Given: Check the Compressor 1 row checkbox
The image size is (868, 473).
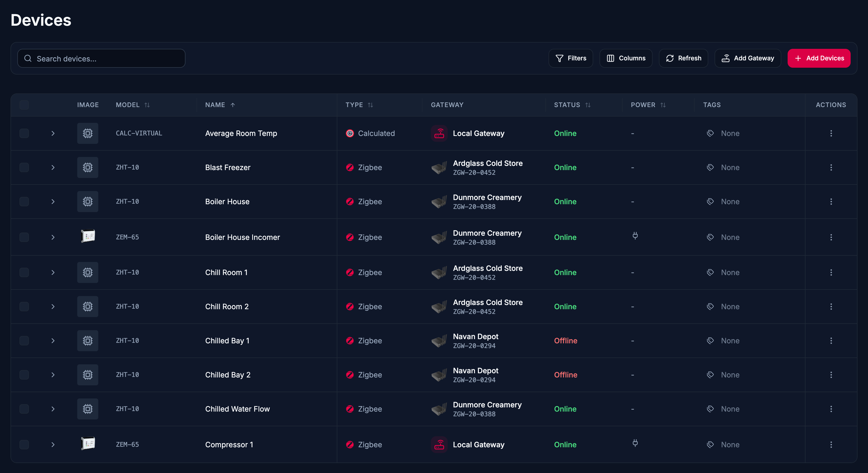Looking at the screenshot, I should [x=24, y=444].
